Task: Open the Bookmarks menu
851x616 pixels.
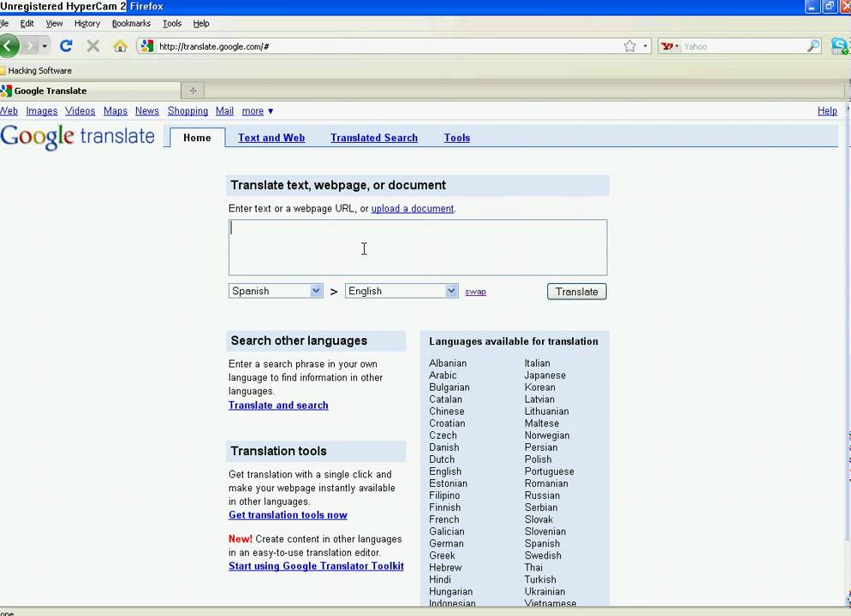Action: tap(131, 23)
